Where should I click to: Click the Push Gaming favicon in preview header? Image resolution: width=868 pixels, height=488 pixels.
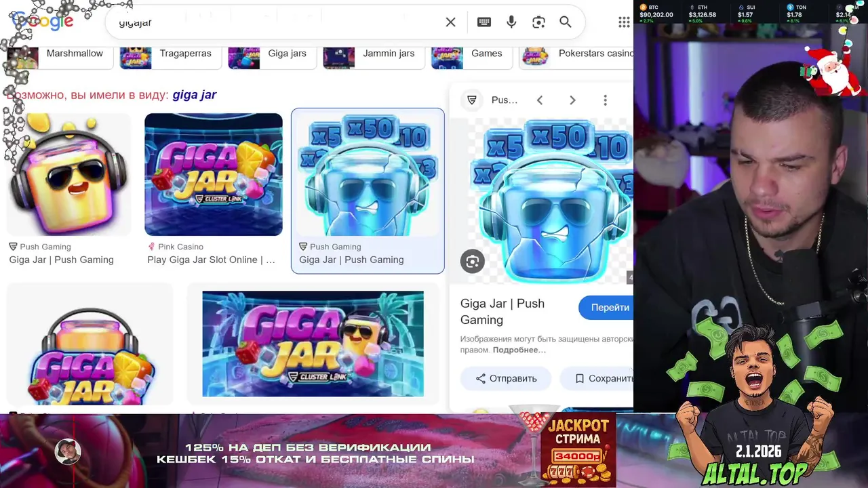[472, 100]
